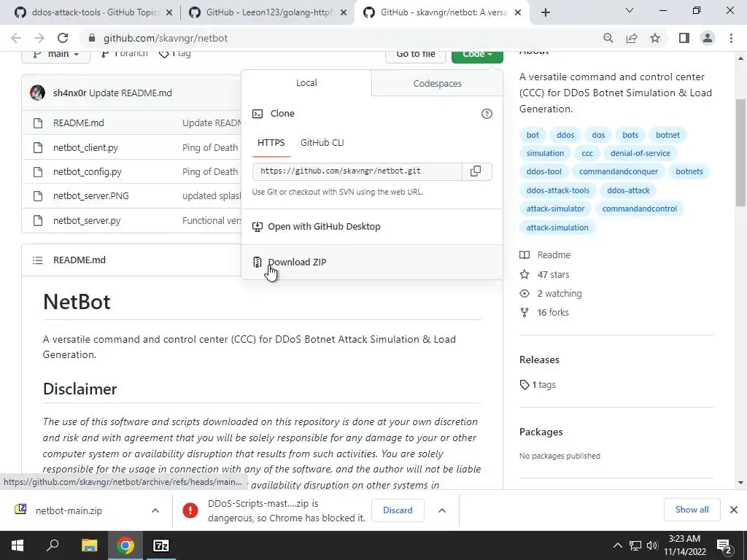Click the attack-simulation topic tag
The image size is (747, 560).
pos(557,227)
